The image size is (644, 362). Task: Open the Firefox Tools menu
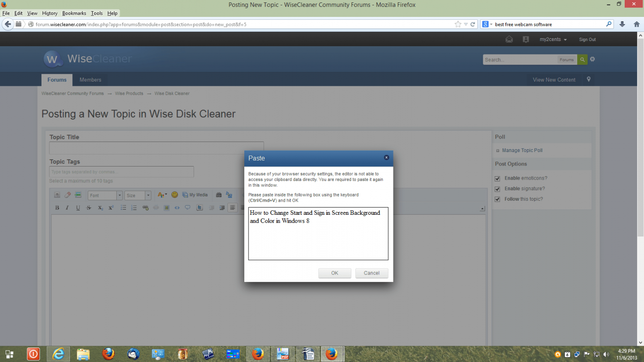(x=97, y=13)
